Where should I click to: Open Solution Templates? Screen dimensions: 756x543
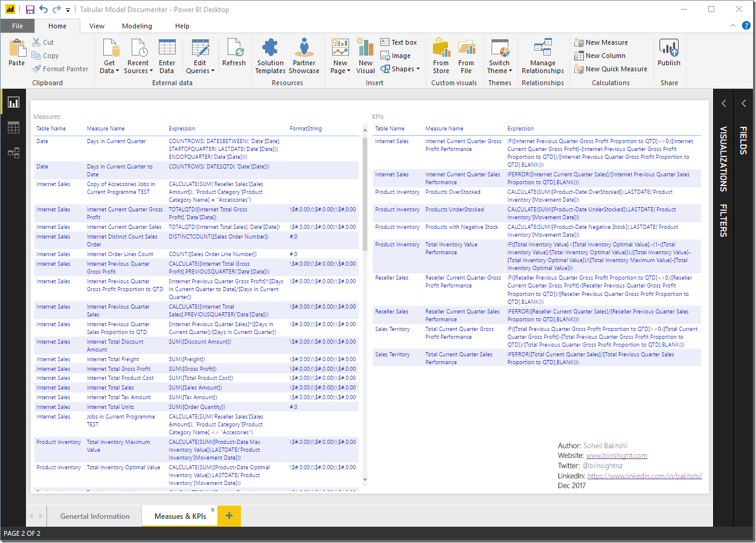[270, 56]
